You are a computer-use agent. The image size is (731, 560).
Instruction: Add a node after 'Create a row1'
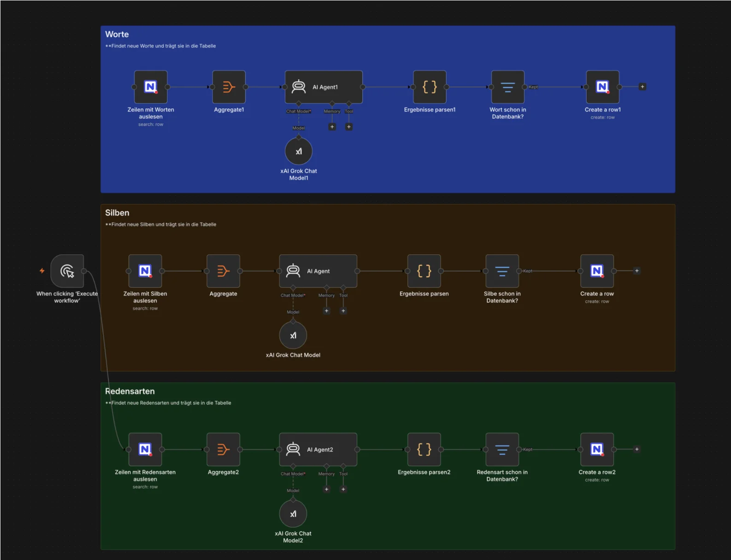(643, 87)
